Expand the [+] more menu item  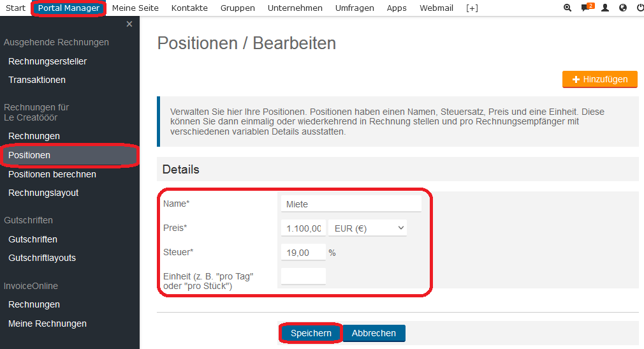(x=472, y=8)
